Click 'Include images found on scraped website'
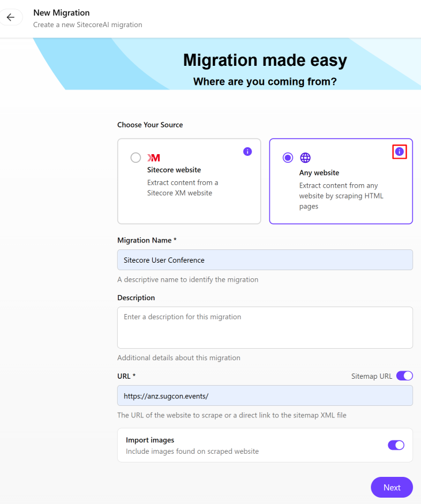The height and width of the screenshot is (504, 421). click(x=192, y=451)
